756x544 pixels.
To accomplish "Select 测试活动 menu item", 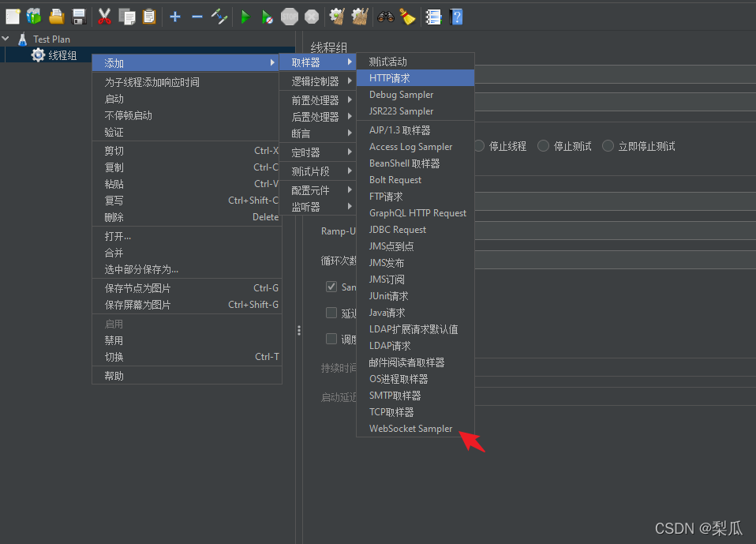I will pyautogui.click(x=415, y=62).
